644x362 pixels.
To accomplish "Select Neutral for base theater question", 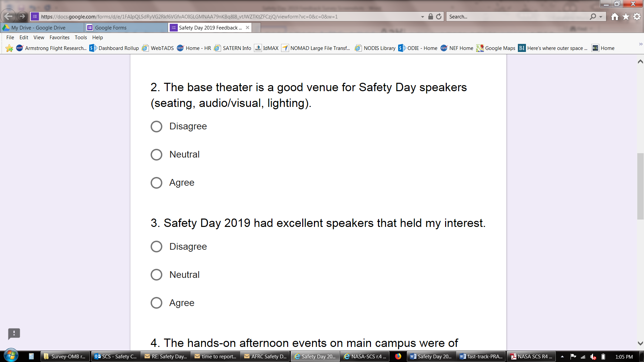I will point(156,155).
